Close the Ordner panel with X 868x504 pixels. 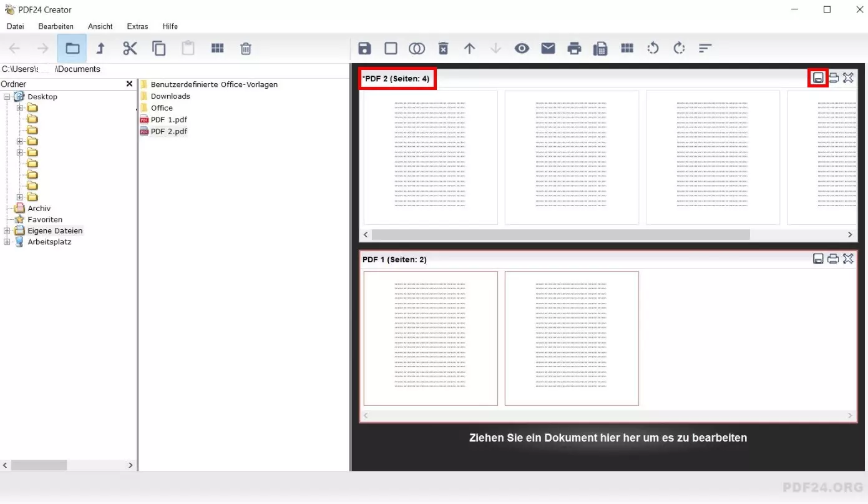(129, 84)
